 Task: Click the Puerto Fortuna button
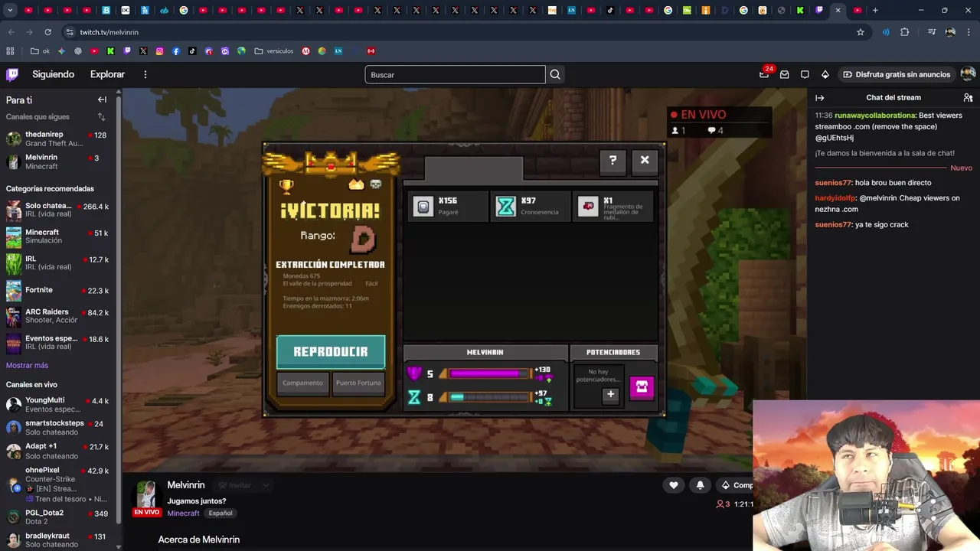coord(358,383)
